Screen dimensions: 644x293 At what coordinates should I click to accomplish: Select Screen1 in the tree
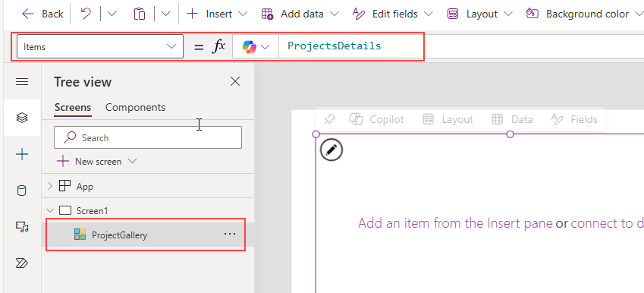coord(92,211)
